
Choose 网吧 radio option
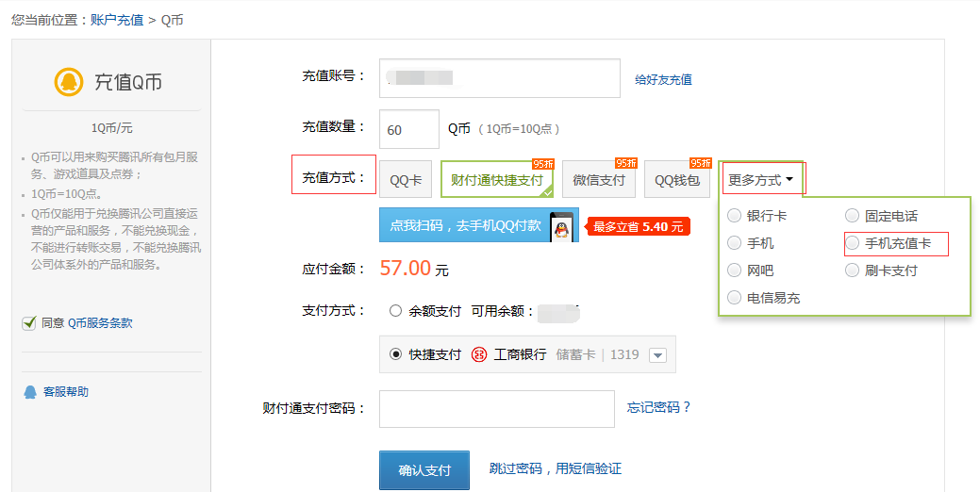click(735, 271)
